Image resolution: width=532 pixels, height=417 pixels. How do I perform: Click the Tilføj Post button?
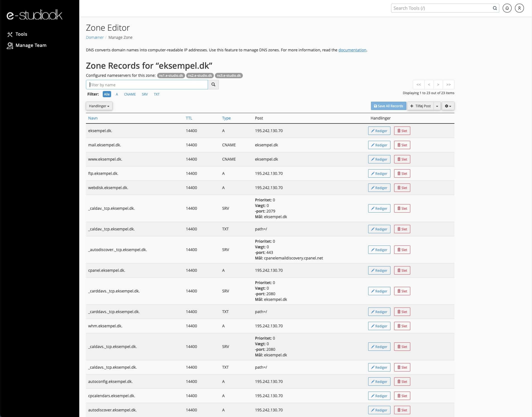pyautogui.click(x=420, y=106)
